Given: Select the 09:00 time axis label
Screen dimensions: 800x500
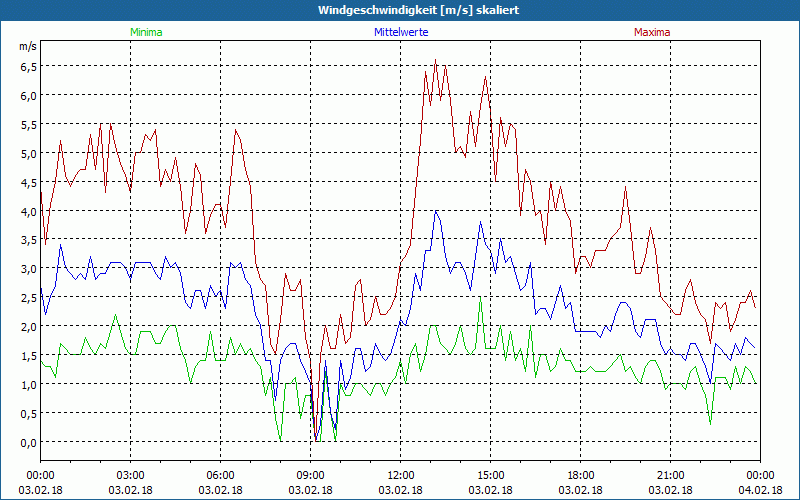Looking at the screenshot, I should tap(311, 475).
